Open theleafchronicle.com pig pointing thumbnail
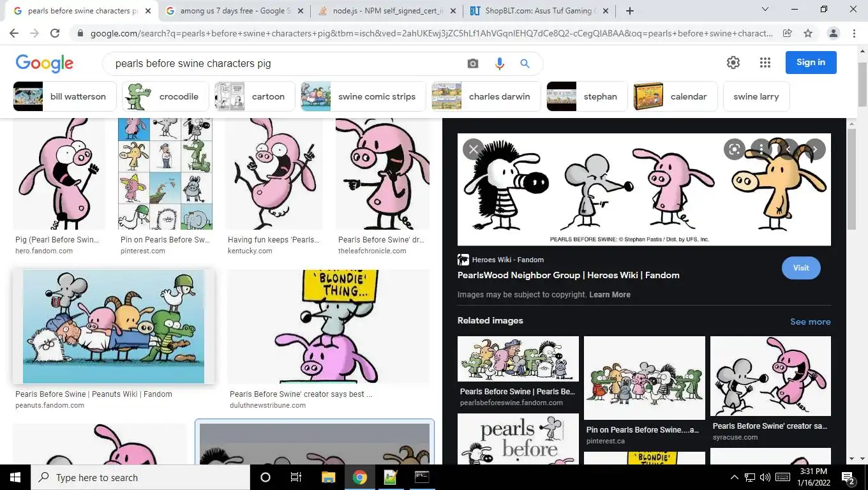 (x=383, y=174)
